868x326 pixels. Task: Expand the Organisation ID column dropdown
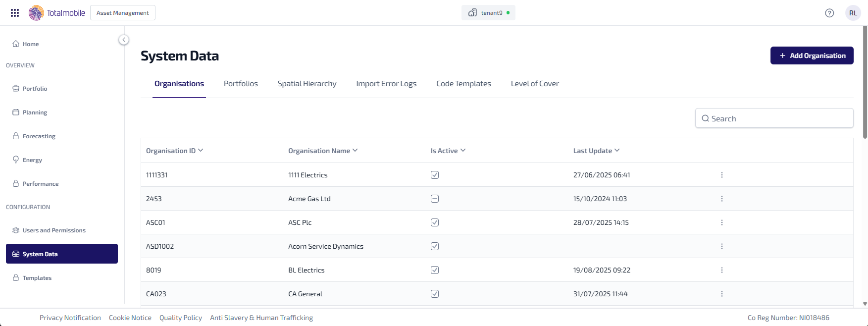pyautogui.click(x=201, y=151)
